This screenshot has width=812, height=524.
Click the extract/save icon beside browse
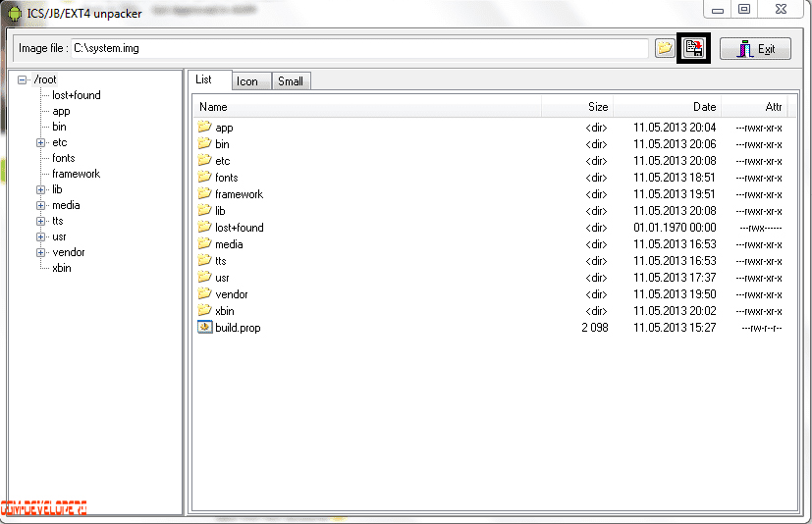(x=694, y=49)
